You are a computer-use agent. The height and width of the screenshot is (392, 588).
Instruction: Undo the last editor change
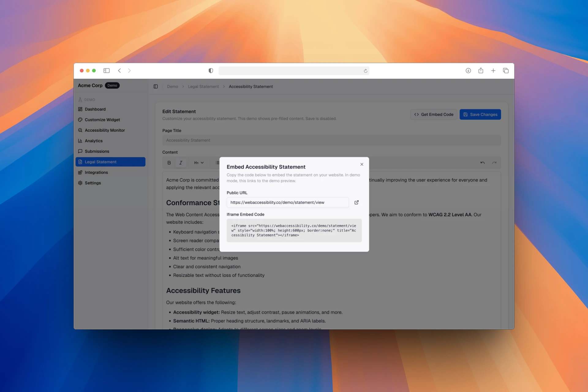coord(482,163)
